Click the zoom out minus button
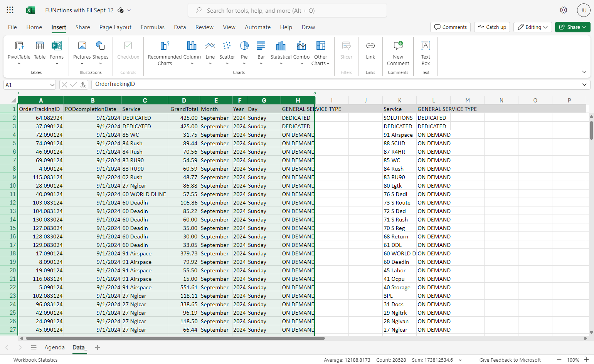 click(x=559, y=360)
